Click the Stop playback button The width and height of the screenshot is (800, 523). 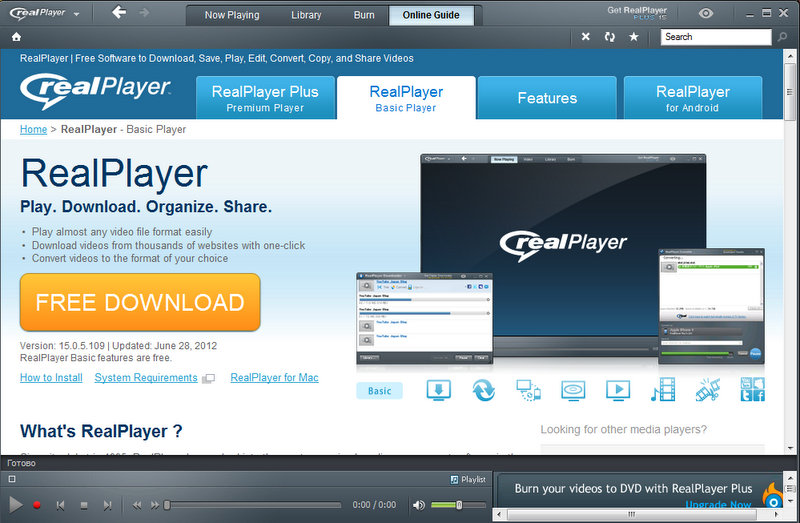coord(84,506)
